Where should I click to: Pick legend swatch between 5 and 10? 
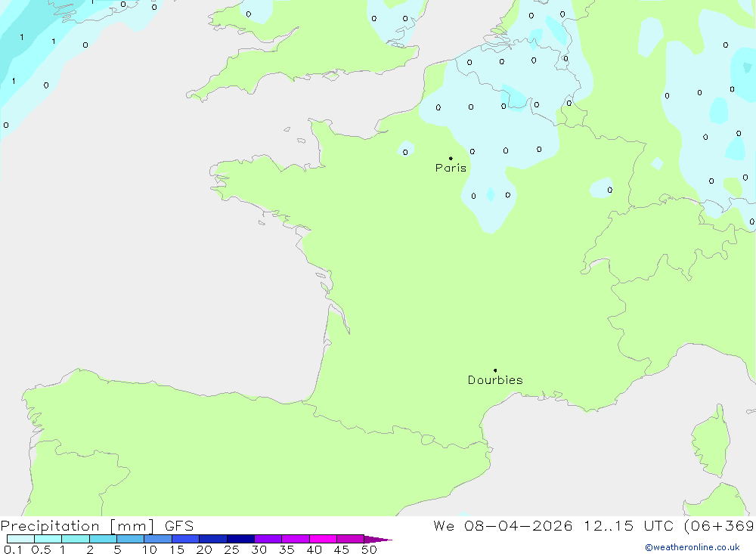click(x=130, y=539)
